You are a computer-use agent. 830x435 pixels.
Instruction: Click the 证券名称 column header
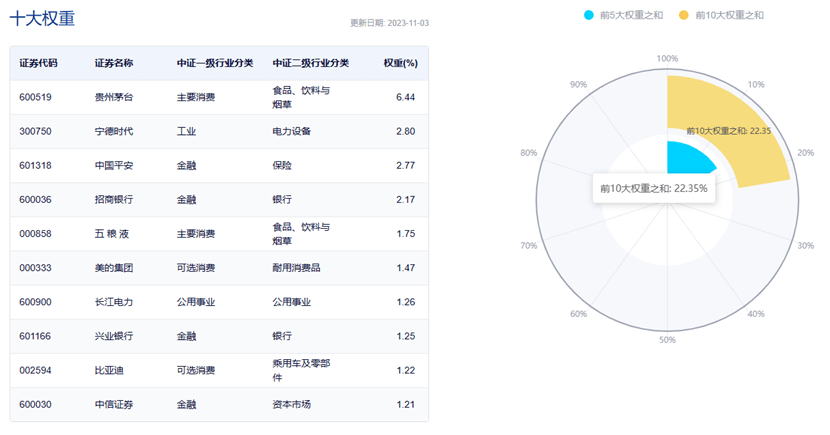coord(113,63)
